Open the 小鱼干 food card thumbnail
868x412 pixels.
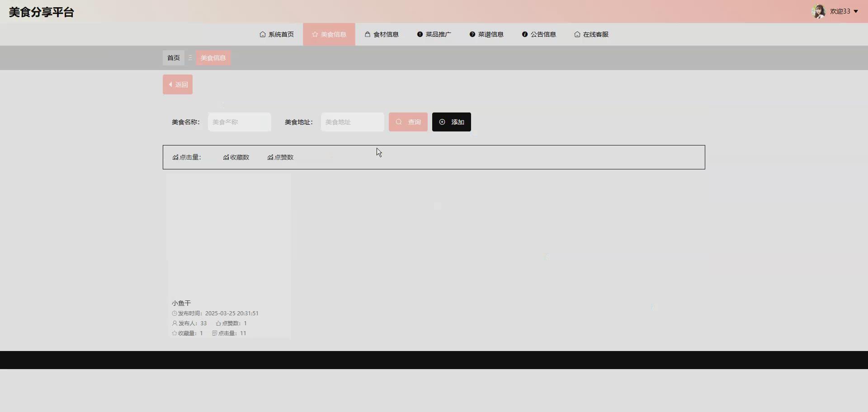tap(228, 235)
